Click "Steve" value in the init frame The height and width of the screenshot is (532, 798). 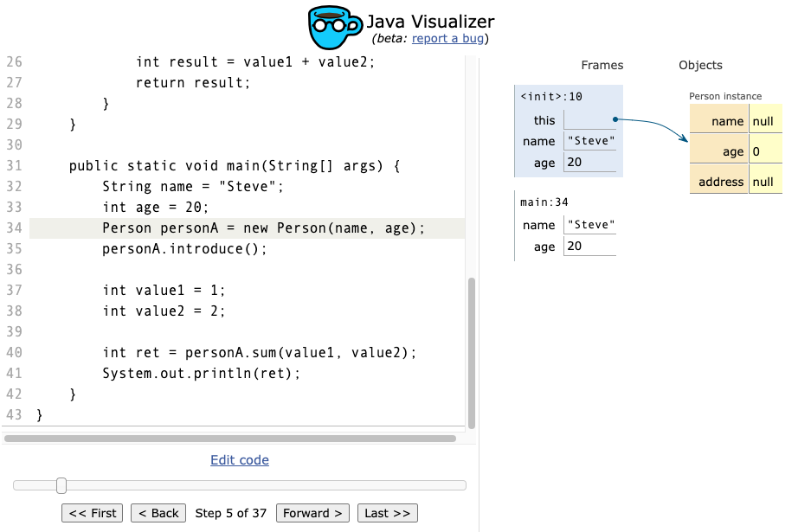[x=591, y=141]
